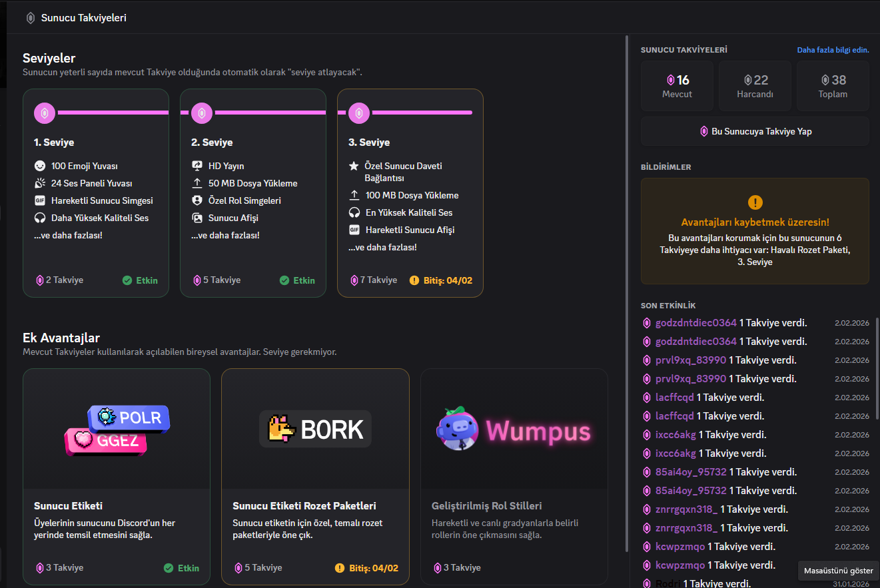The width and height of the screenshot is (880, 588).
Task: Click the upload icon beside 100 MB Dosya Yükleme
Action: click(354, 195)
